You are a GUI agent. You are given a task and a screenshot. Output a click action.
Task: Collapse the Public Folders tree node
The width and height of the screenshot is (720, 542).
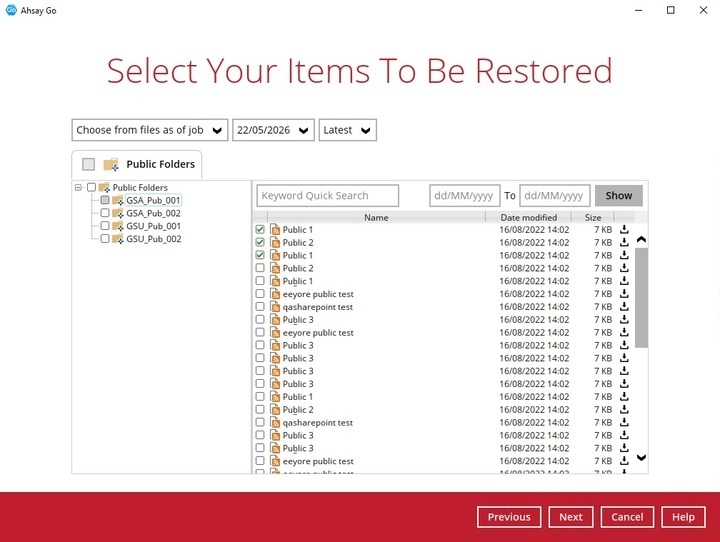click(x=79, y=187)
